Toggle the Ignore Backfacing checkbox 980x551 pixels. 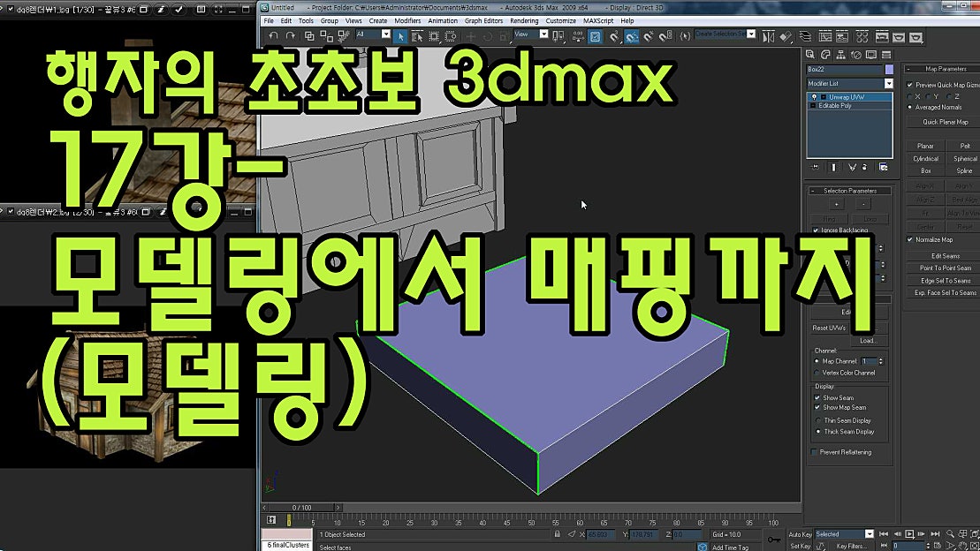click(x=814, y=230)
